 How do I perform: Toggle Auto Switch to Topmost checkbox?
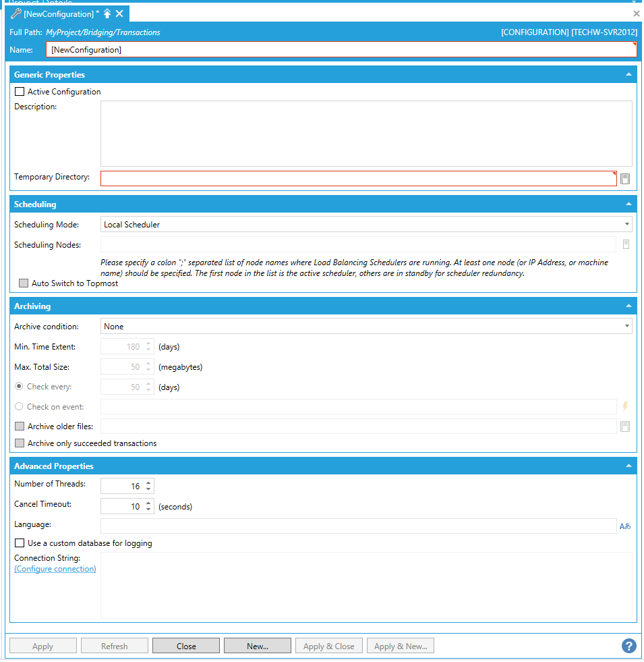coord(24,283)
